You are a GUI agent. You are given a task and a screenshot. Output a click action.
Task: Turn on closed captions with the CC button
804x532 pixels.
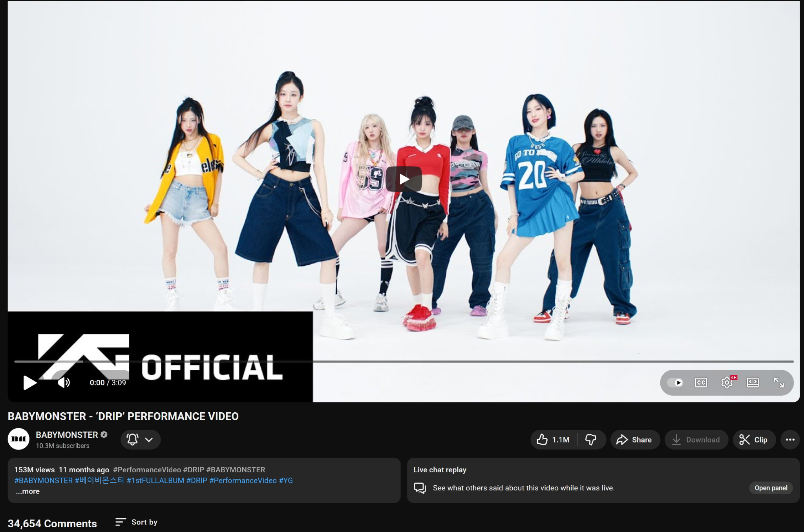[701, 382]
